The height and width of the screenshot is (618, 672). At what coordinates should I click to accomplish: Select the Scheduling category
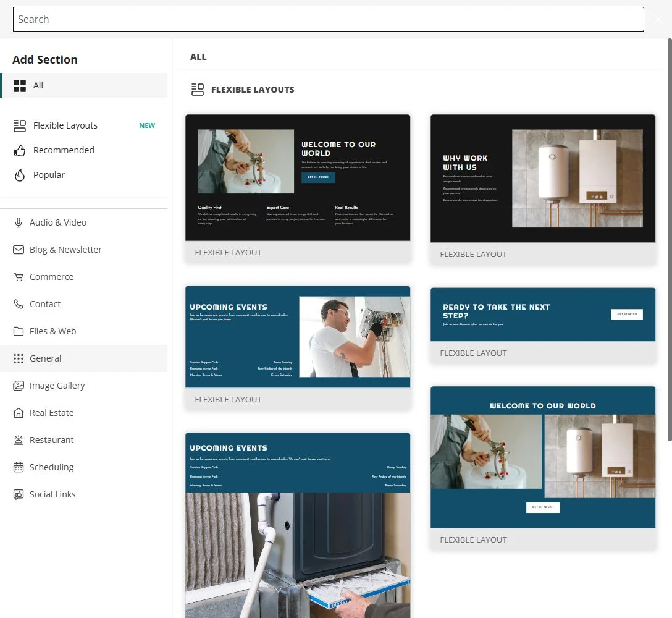point(85,467)
